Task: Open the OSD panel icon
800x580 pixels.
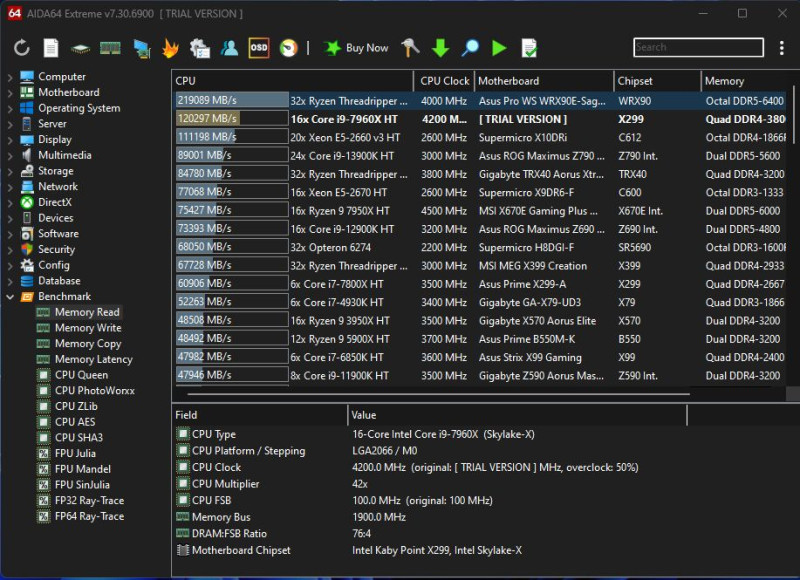Action: (259, 48)
